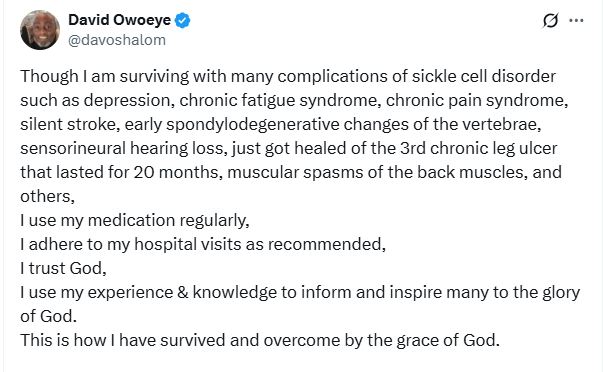Click the word 'others,' in the post

click(47, 197)
